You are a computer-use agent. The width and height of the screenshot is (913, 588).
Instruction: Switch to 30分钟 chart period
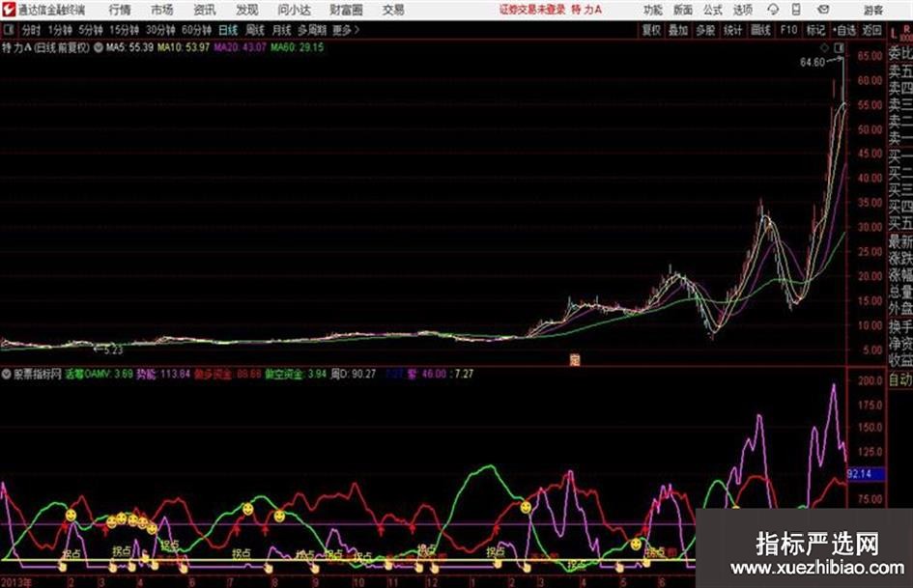click(160, 30)
